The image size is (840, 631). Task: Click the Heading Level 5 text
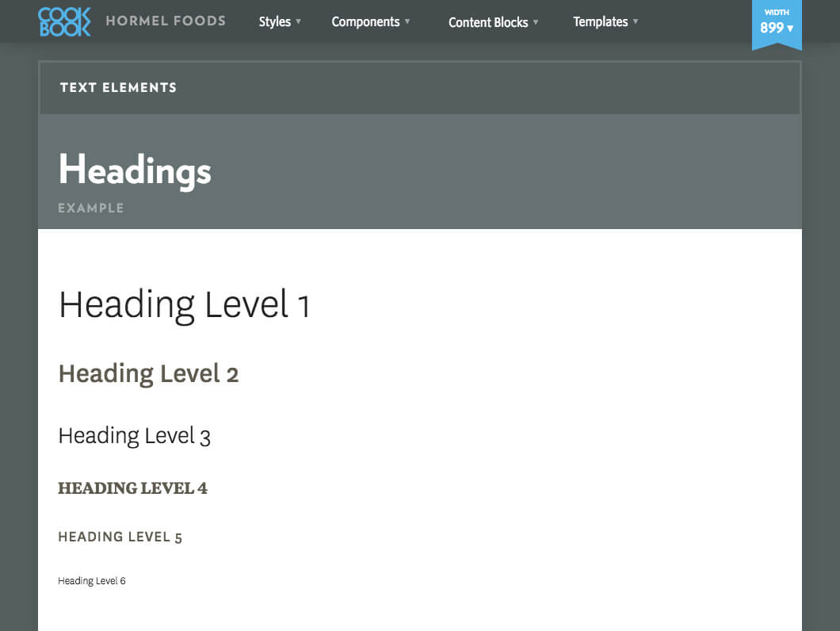click(120, 537)
